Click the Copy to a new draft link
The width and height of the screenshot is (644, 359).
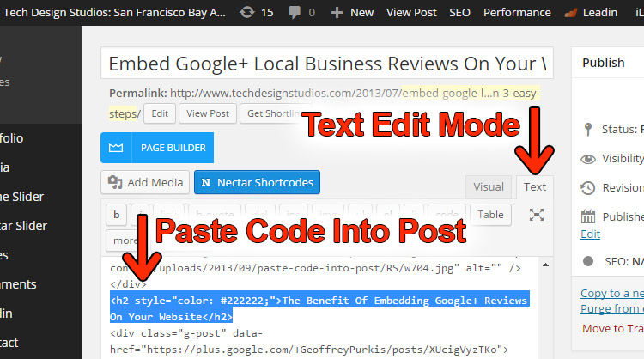[x=612, y=293]
